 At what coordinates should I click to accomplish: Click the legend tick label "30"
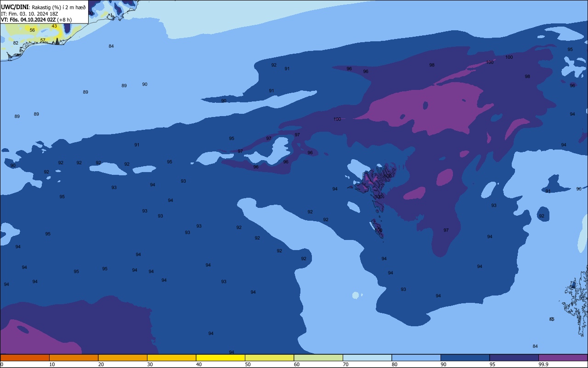[x=150, y=364]
